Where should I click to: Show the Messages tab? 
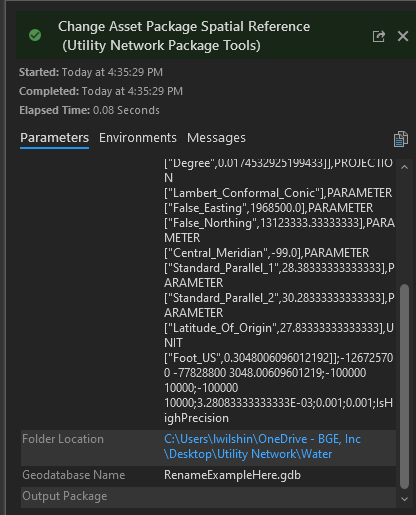click(x=216, y=138)
